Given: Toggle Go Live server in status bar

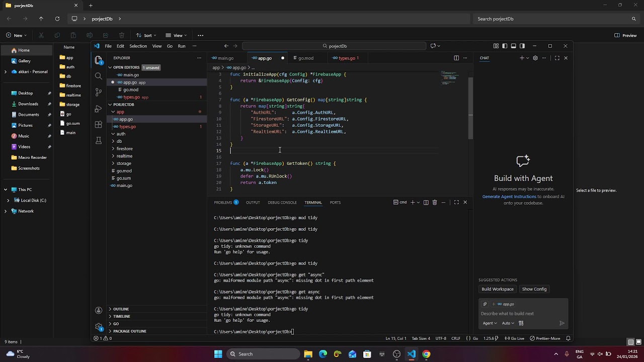Looking at the screenshot, I should coord(515,338).
